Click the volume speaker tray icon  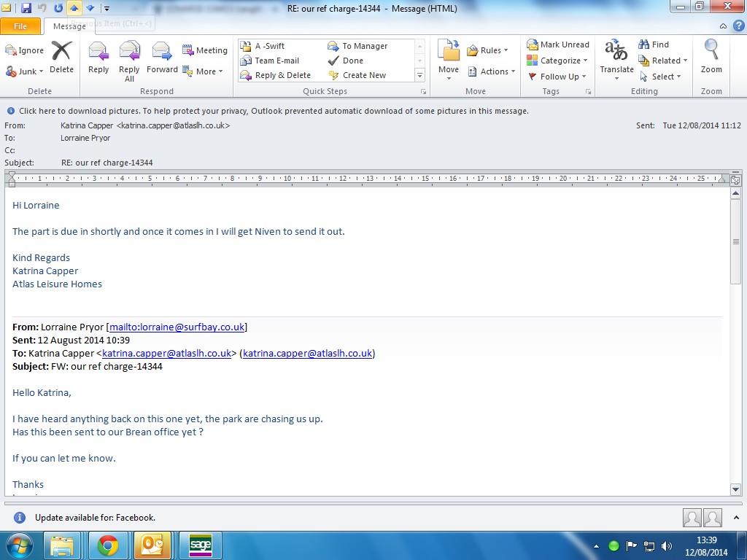(x=667, y=546)
